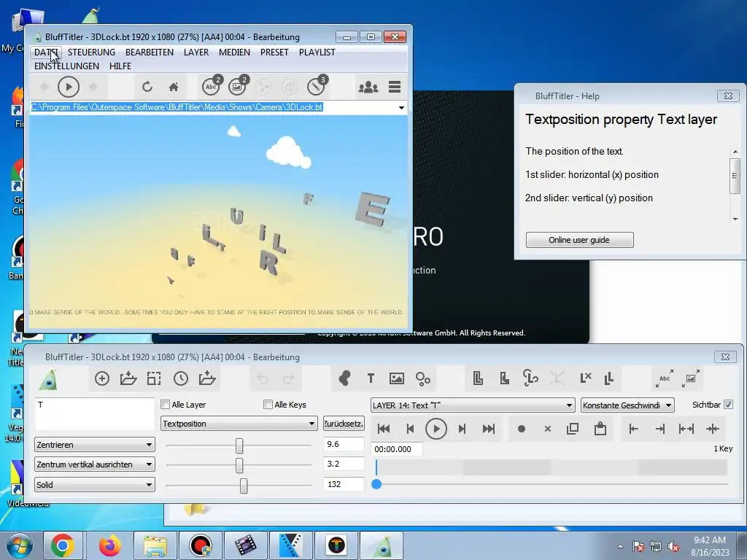Screen dimensions: 747x560
Task: Click the change picture media icon
Action: pos(690,378)
